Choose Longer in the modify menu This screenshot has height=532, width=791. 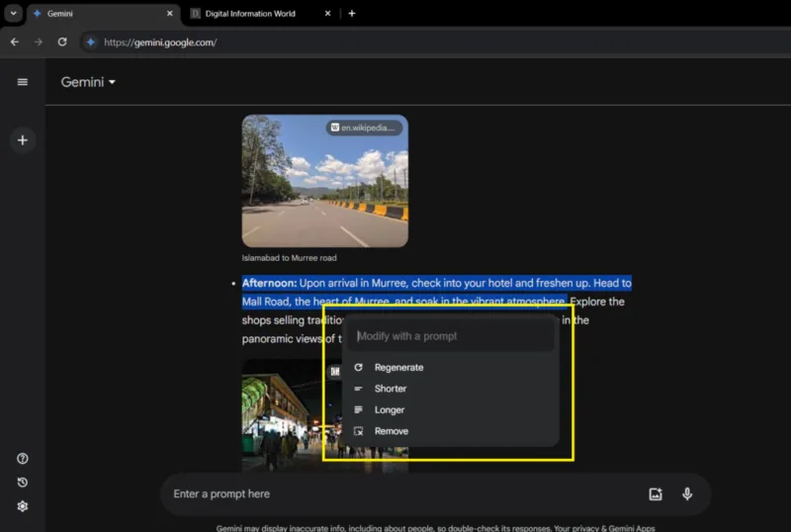390,410
